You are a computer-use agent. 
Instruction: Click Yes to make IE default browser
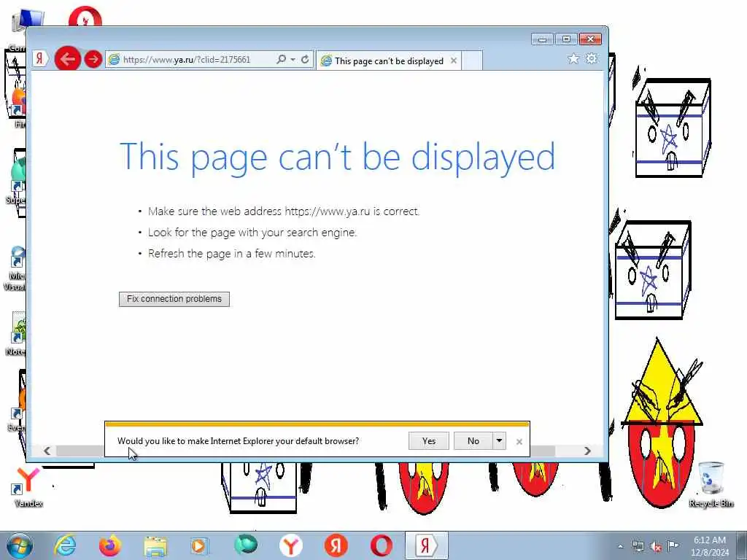coord(429,441)
